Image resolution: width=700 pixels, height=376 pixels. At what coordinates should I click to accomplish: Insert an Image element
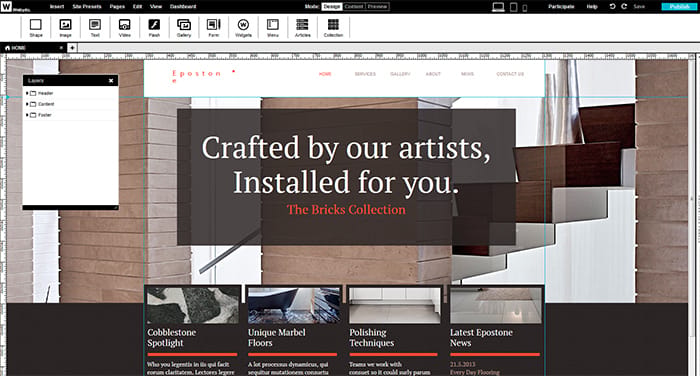tap(65, 28)
